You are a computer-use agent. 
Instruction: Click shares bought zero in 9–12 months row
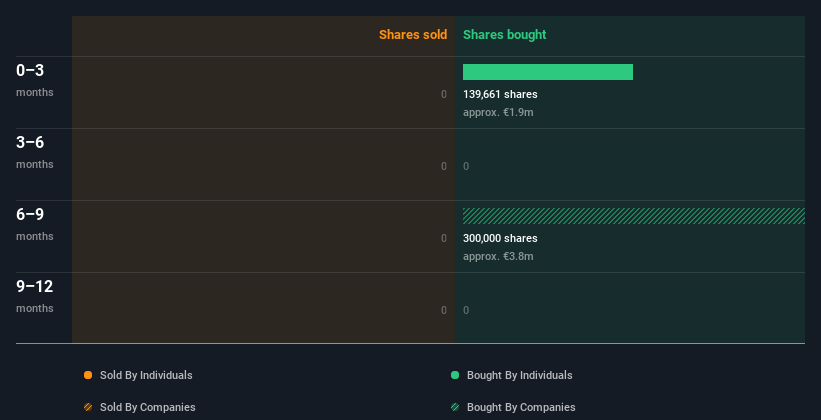(466, 310)
